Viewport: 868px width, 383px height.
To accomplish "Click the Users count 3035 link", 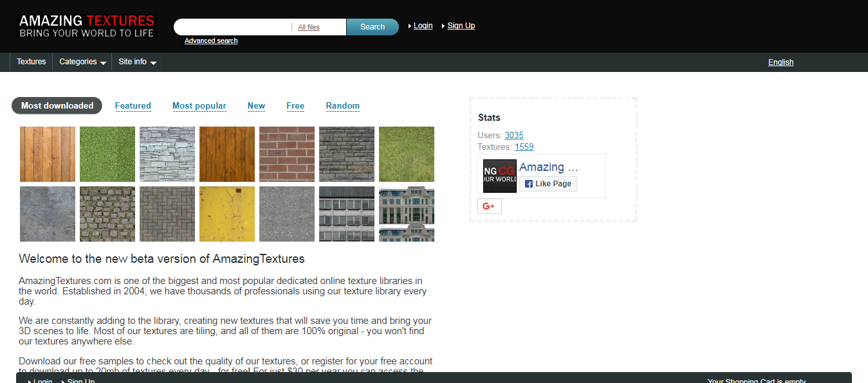I will click(514, 135).
